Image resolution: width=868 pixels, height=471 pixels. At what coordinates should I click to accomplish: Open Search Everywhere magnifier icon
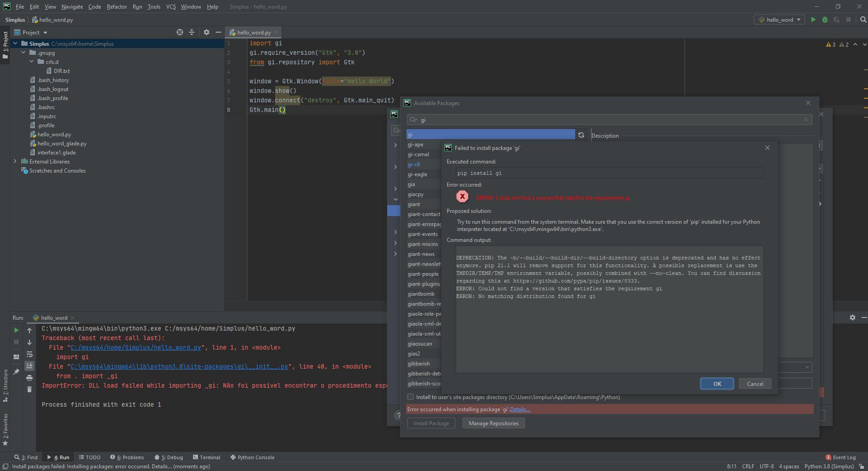point(863,19)
